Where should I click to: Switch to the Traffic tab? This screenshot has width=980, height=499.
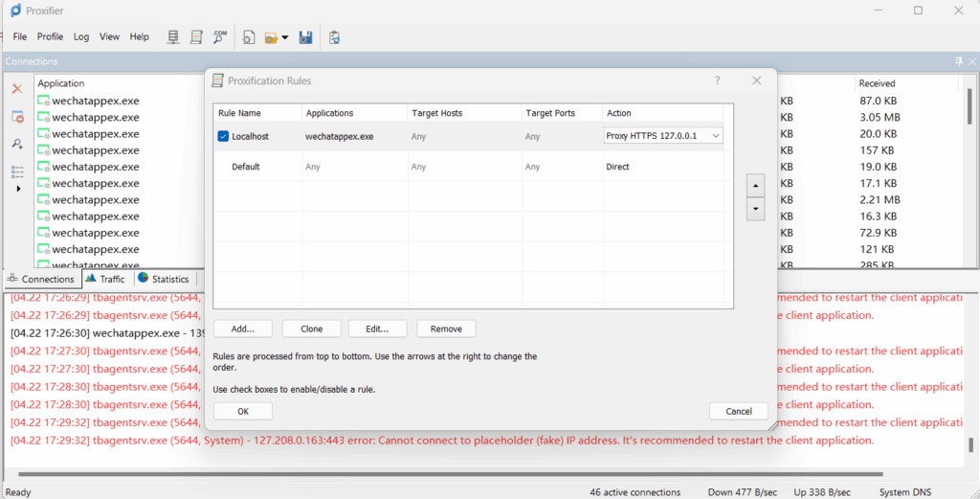105,279
